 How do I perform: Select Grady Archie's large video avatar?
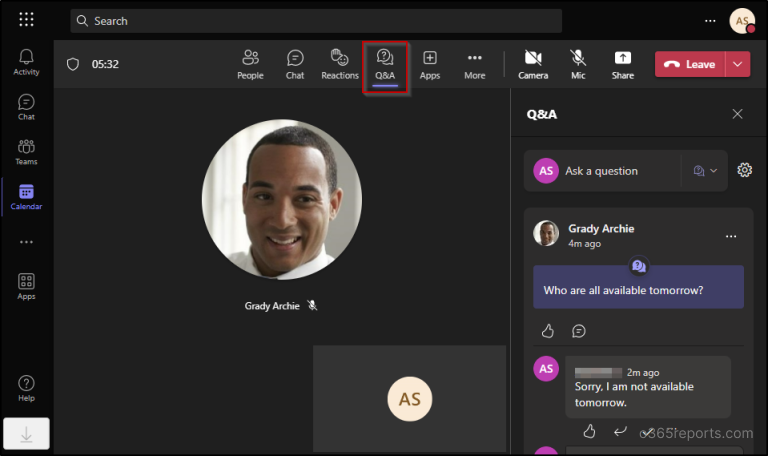[x=282, y=199]
